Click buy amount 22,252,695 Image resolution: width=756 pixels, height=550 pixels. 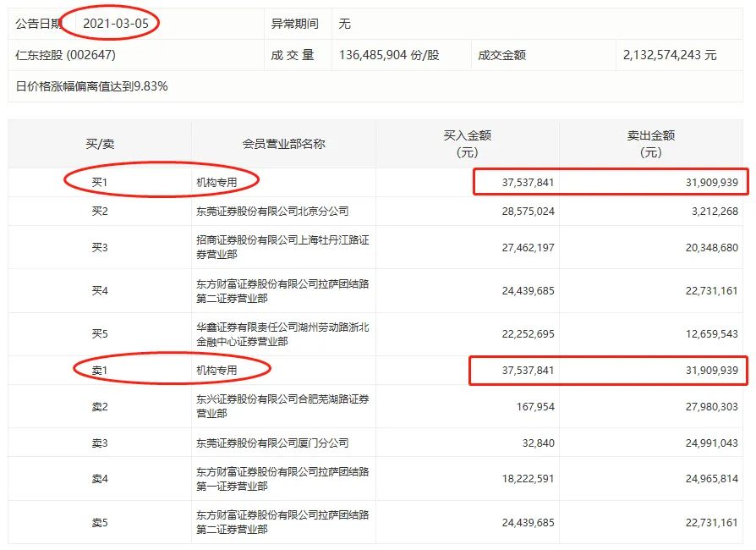pyautogui.click(x=528, y=334)
